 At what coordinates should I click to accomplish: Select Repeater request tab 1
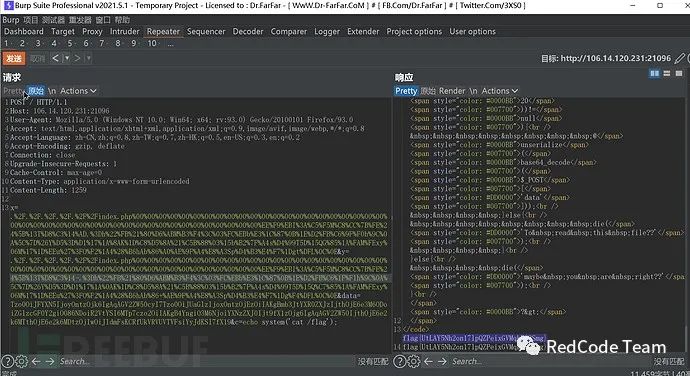(x=6, y=43)
